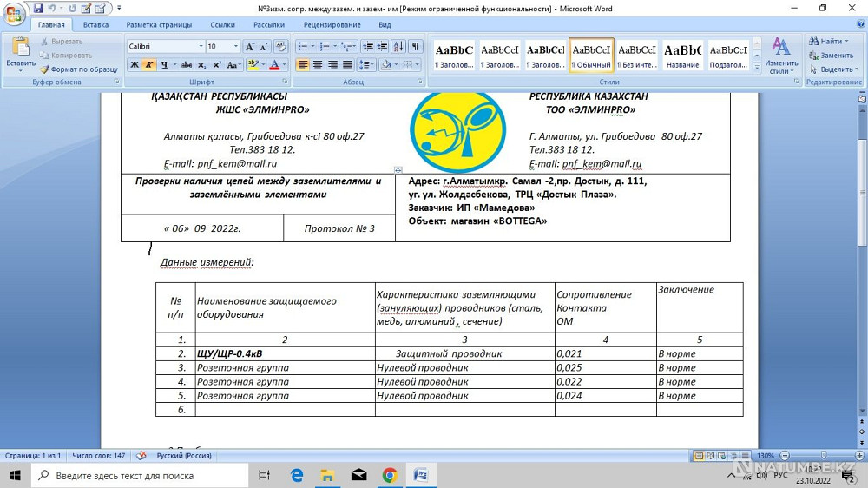
Task: Open the Шрифт dialog launcher
Action: (285, 82)
